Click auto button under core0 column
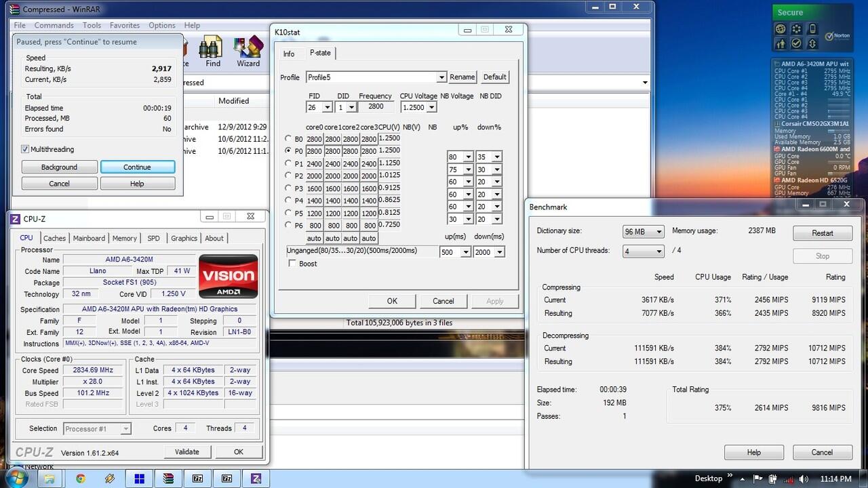This screenshot has height=488, width=868. pyautogui.click(x=315, y=239)
